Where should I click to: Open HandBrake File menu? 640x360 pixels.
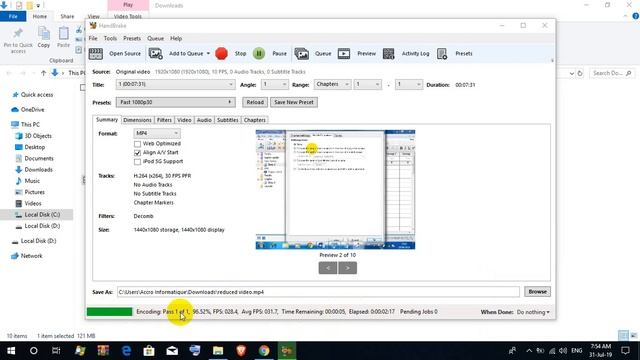tap(93, 38)
